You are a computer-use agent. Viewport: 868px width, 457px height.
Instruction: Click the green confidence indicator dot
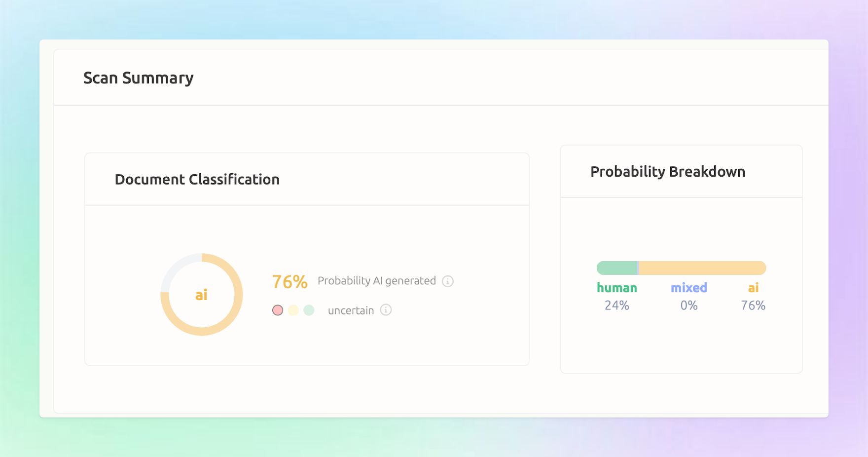point(309,310)
